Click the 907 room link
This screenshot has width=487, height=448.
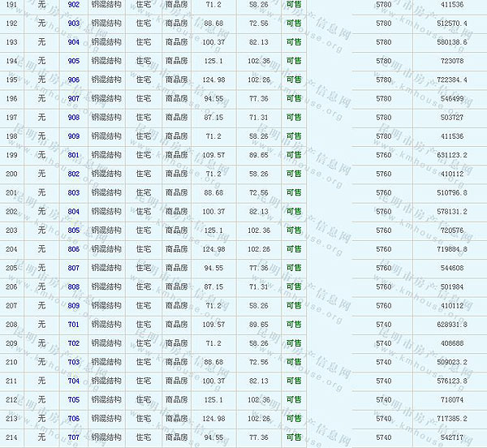pyautogui.click(x=74, y=98)
